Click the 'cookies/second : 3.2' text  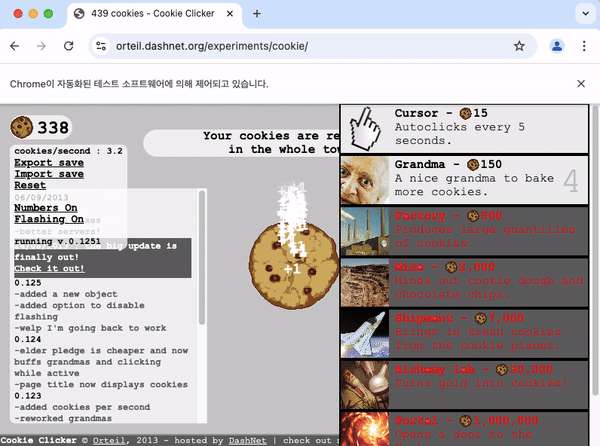(x=68, y=151)
